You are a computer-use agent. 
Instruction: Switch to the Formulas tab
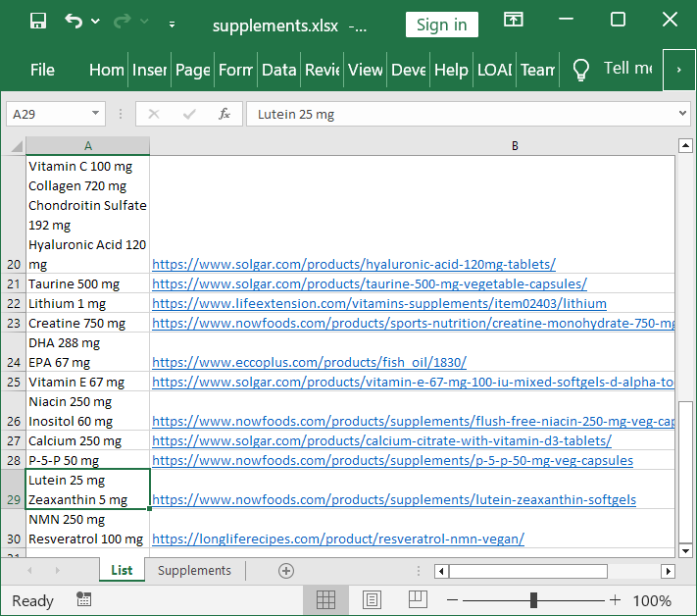point(235,70)
